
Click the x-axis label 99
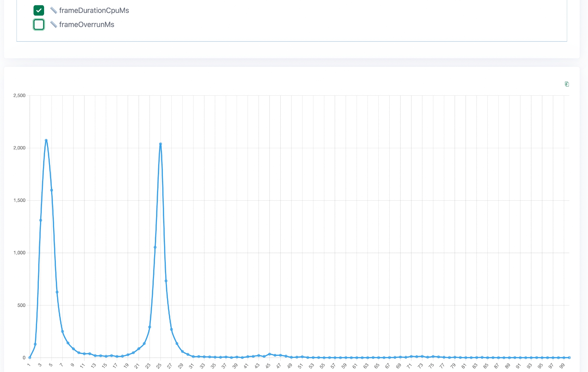click(562, 366)
